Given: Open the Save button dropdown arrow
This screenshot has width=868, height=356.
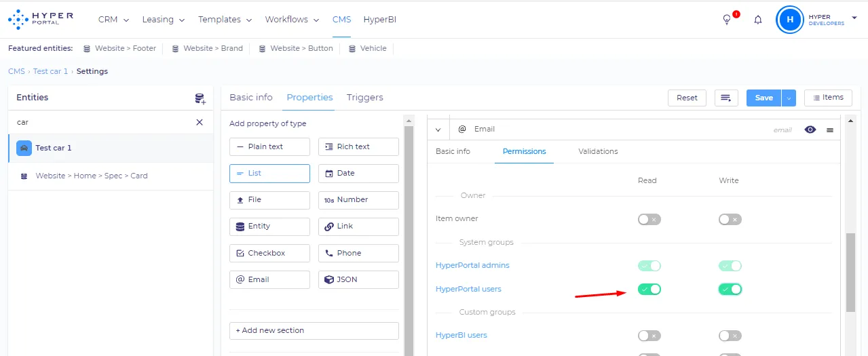Looking at the screenshot, I should point(788,98).
